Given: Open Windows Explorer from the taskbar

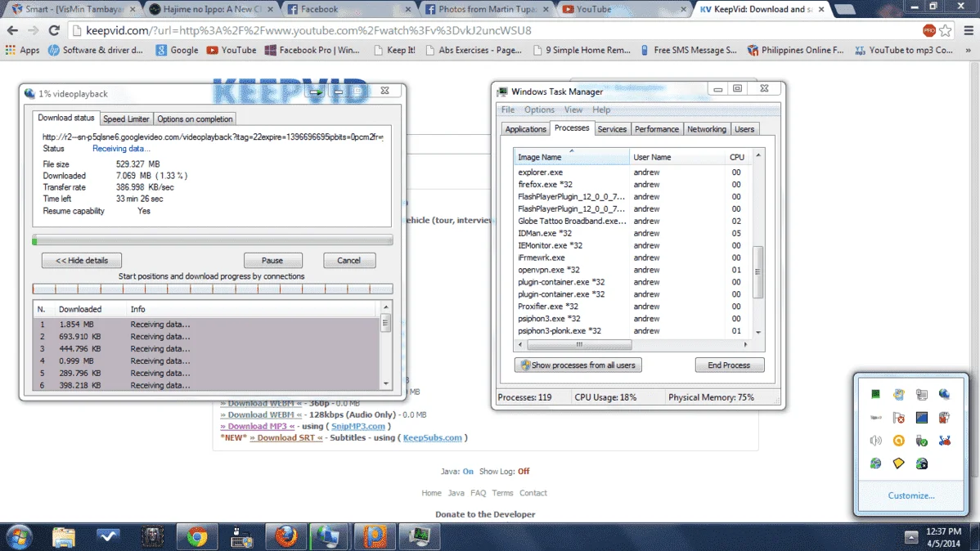Looking at the screenshot, I should pyautogui.click(x=63, y=536).
